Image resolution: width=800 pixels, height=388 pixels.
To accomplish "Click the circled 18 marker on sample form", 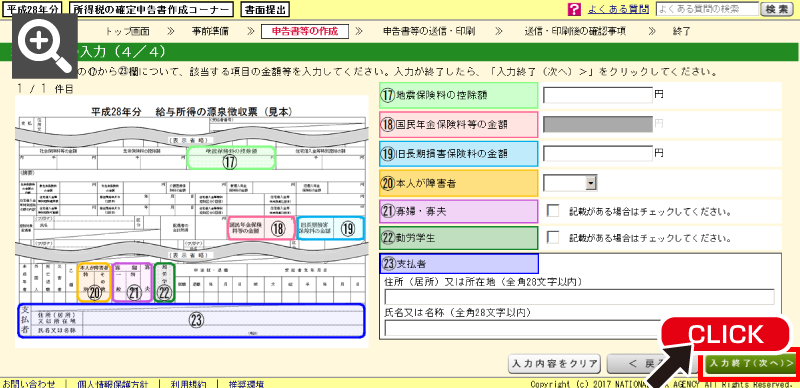I will [x=277, y=229].
